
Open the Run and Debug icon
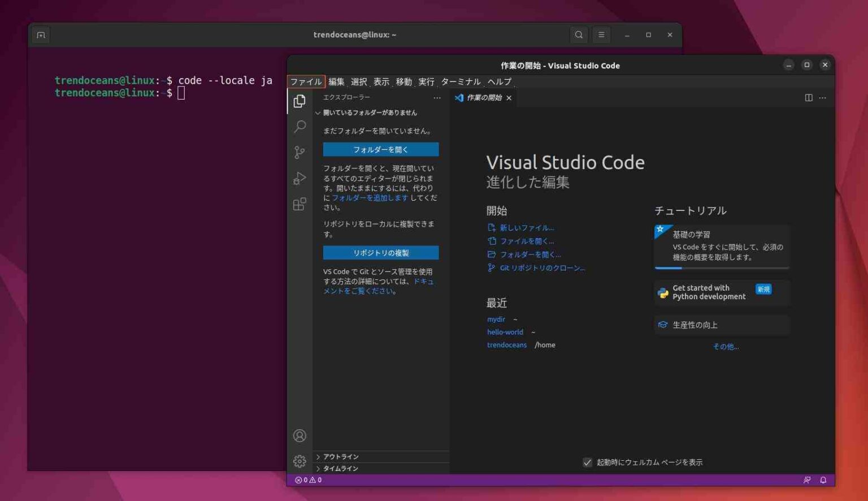tap(300, 178)
